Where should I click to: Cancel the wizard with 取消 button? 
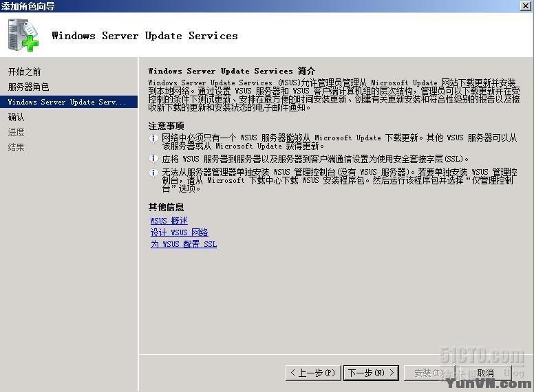click(x=486, y=373)
